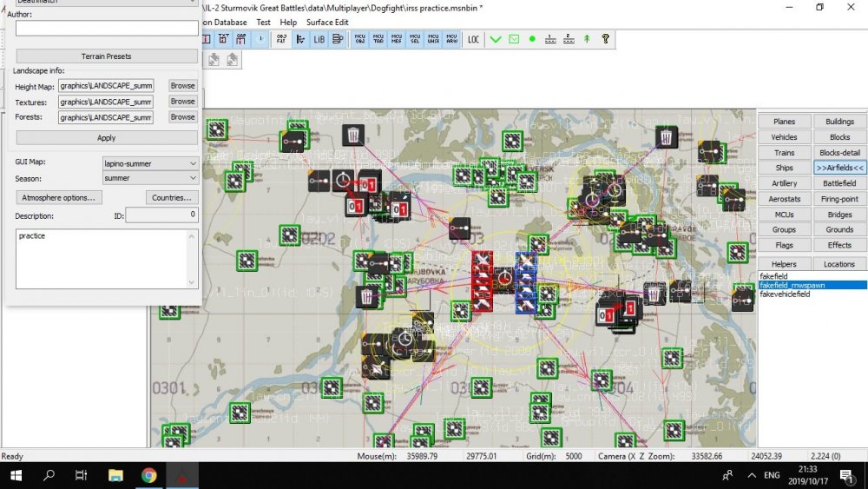Click the Terrain Presets button

[107, 56]
